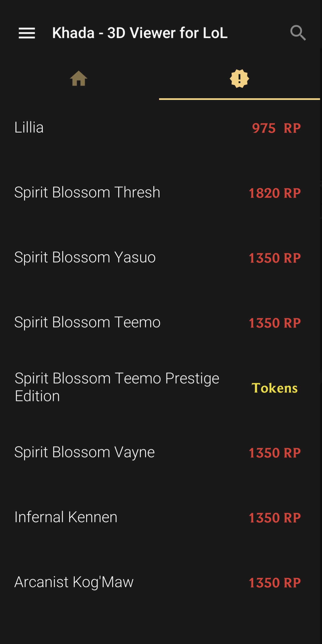The height and width of the screenshot is (644, 322).
Task: Open Spirit Blossom Teemo Prestige Edition
Action: tap(117, 387)
